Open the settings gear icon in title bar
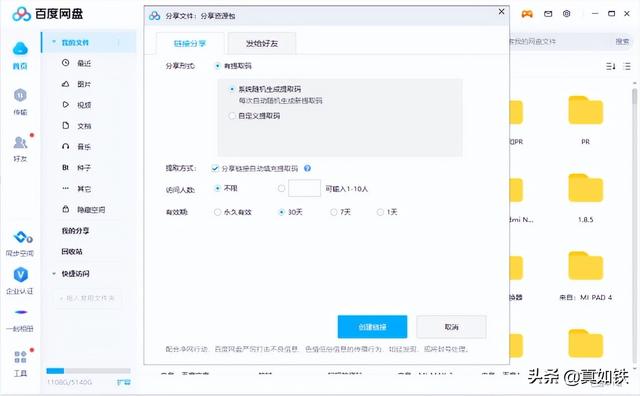Viewport: 640px width, 396px height. tap(567, 13)
